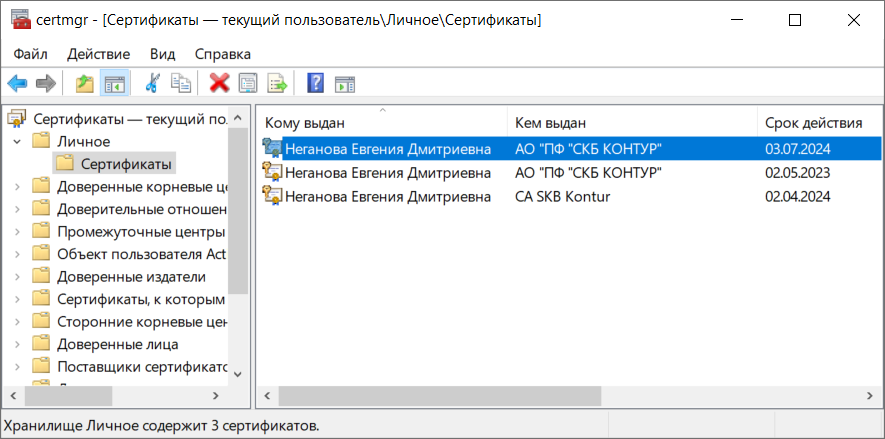The height and width of the screenshot is (439, 885).
Task: Select Сторонние корневые центры tree item
Action: pos(142,322)
